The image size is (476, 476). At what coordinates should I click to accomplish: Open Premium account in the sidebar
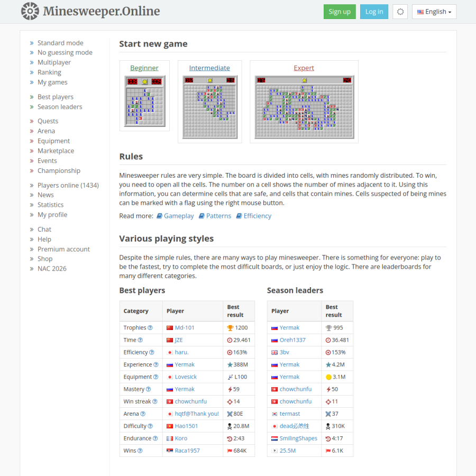[x=64, y=249]
